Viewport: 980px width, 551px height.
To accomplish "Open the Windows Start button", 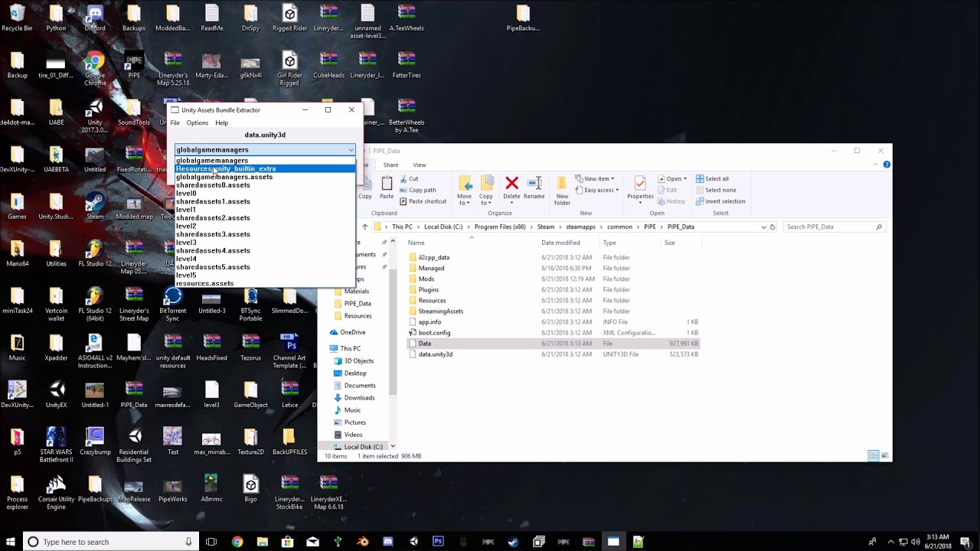I will tap(11, 542).
